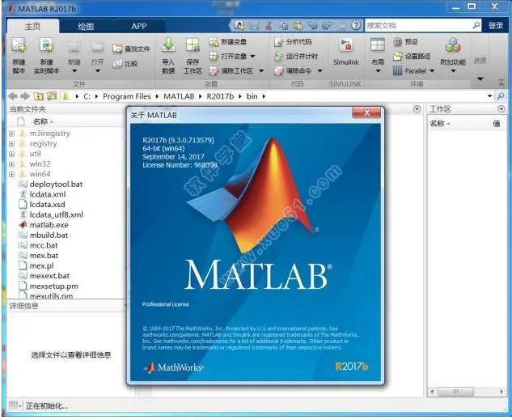
Task: Create a new live script (新建实时脚本)
Action: 46,55
